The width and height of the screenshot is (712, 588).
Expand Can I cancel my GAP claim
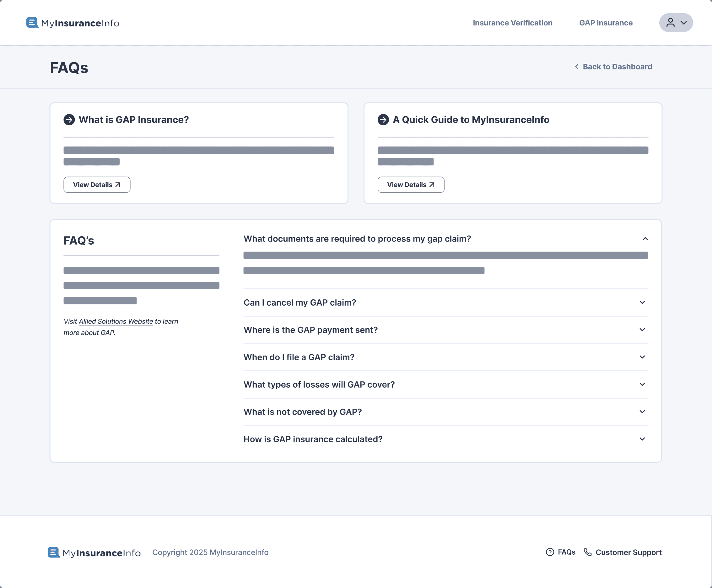[642, 302]
